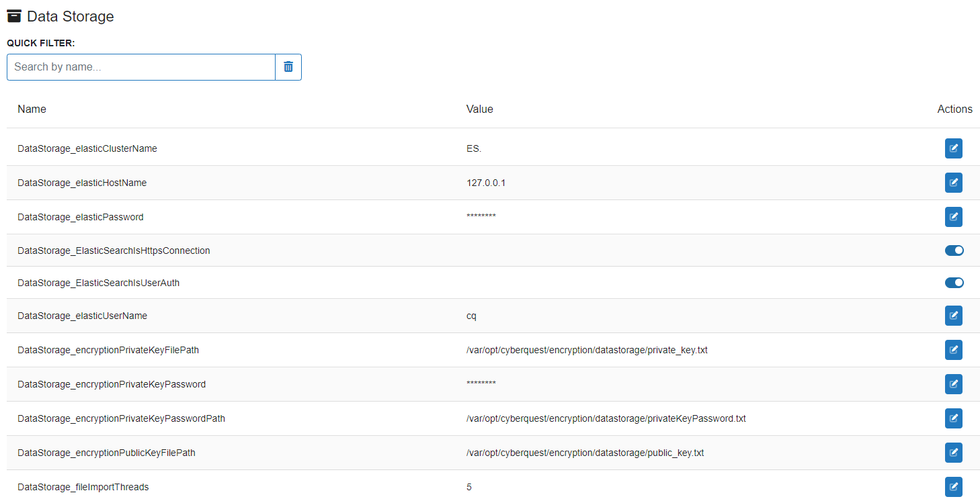980x501 pixels.
Task: Select DataStorage_encryptionPublicKeyFilePath name
Action: (106, 453)
